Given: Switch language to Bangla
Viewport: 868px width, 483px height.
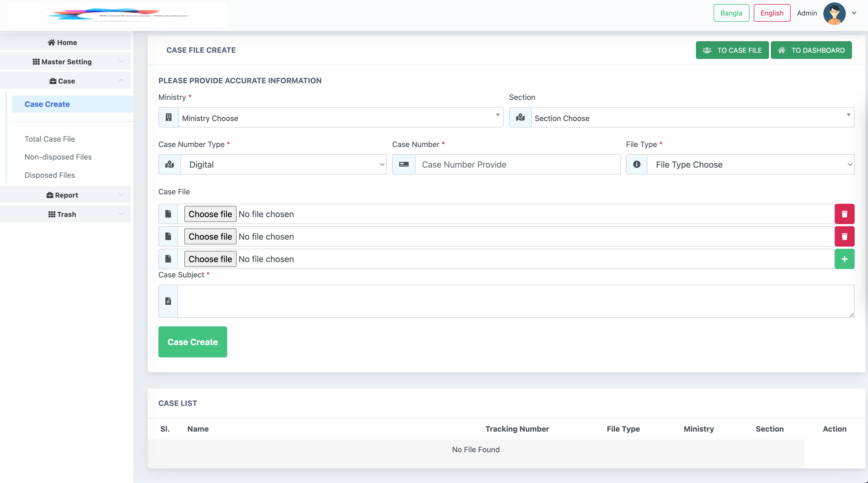Looking at the screenshot, I should coord(731,13).
